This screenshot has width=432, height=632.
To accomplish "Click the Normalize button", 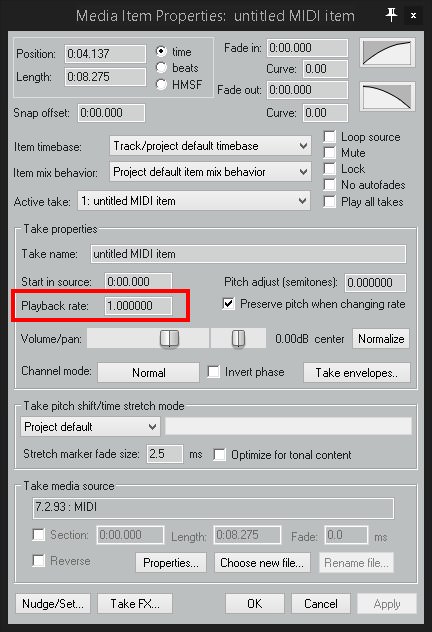I will point(381,339).
